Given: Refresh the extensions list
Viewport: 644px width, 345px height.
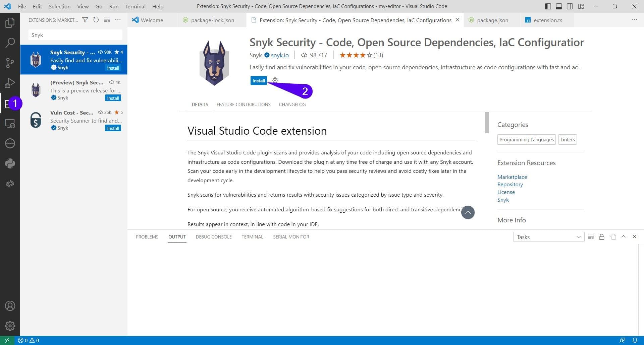Looking at the screenshot, I should click(96, 20).
